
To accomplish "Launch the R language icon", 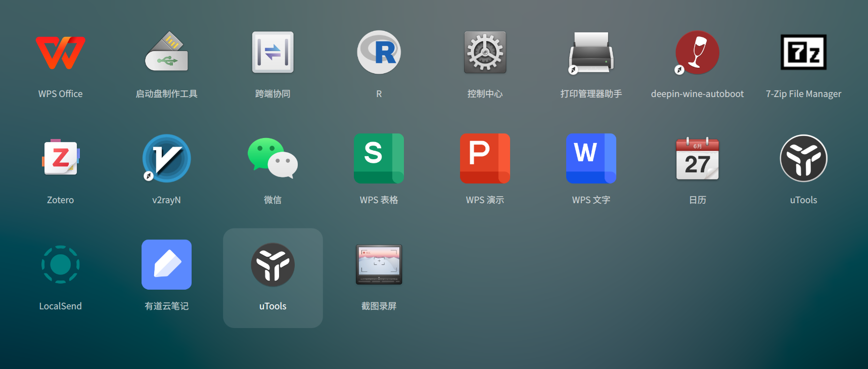I will (x=379, y=52).
